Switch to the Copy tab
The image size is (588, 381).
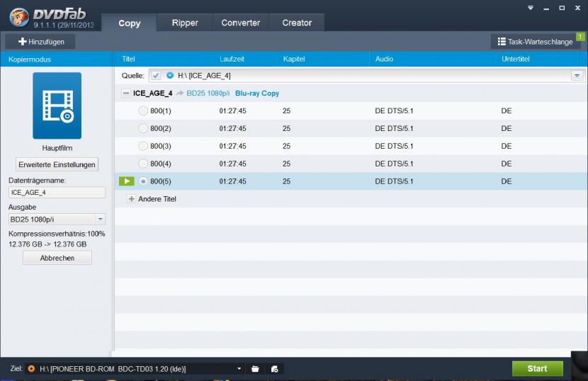130,23
